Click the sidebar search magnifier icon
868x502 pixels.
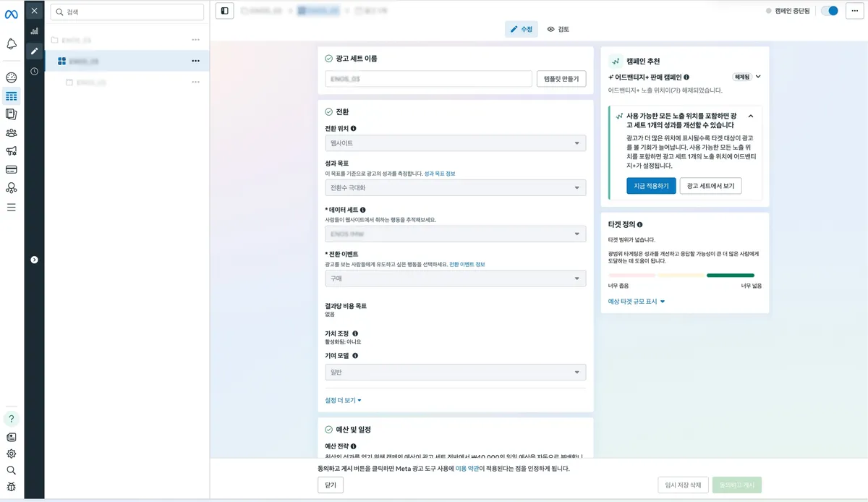point(11,470)
